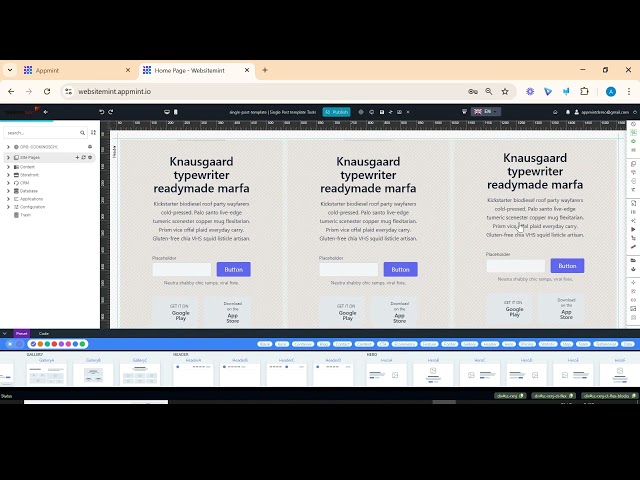Click the comment bubble icon in toolbar
This screenshot has width=640, height=480.
(371, 112)
